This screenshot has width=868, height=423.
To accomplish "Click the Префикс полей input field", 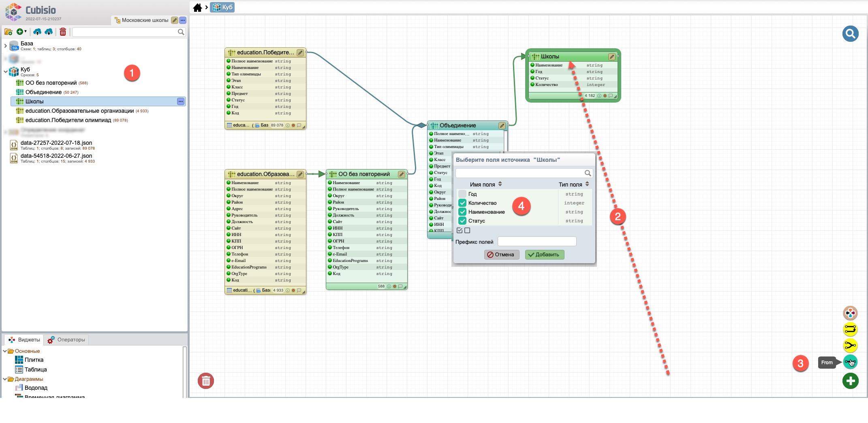I will pyautogui.click(x=537, y=242).
